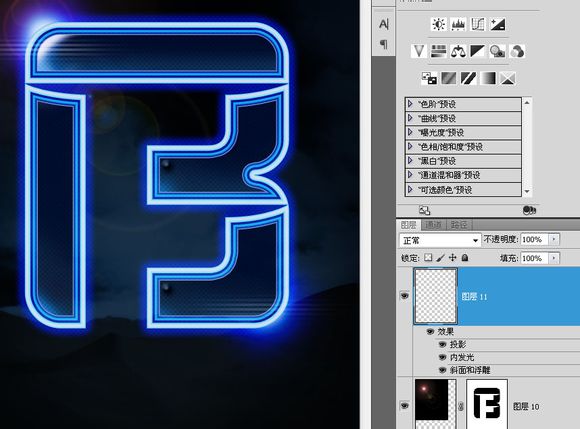Add a Photo Filter adjustment
Viewport: 580px width, 429px height.
(x=498, y=51)
